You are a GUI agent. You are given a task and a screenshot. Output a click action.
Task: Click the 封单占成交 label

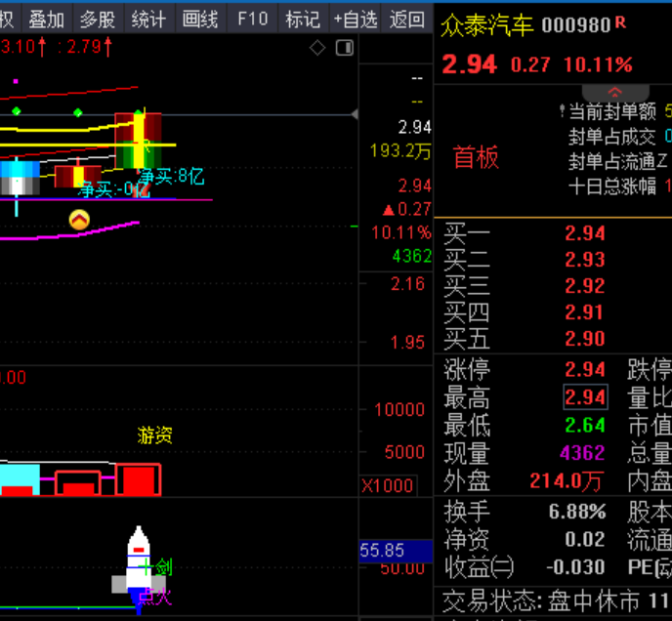(x=611, y=137)
